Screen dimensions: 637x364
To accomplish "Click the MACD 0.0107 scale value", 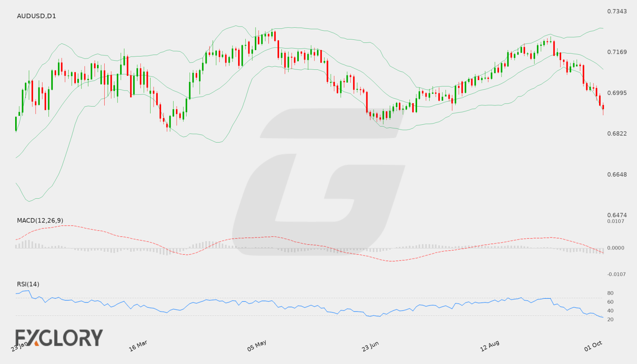I will click(616, 221).
